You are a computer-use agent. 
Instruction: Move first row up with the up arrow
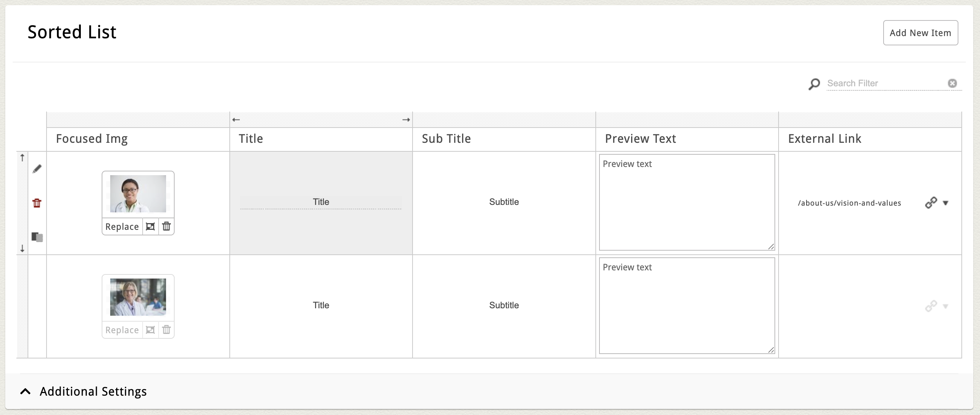click(x=22, y=158)
